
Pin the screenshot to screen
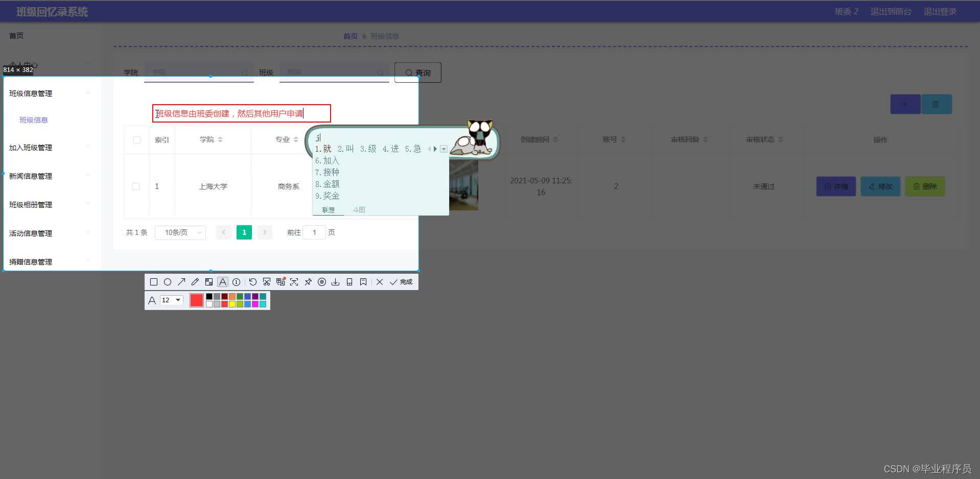pos(308,282)
